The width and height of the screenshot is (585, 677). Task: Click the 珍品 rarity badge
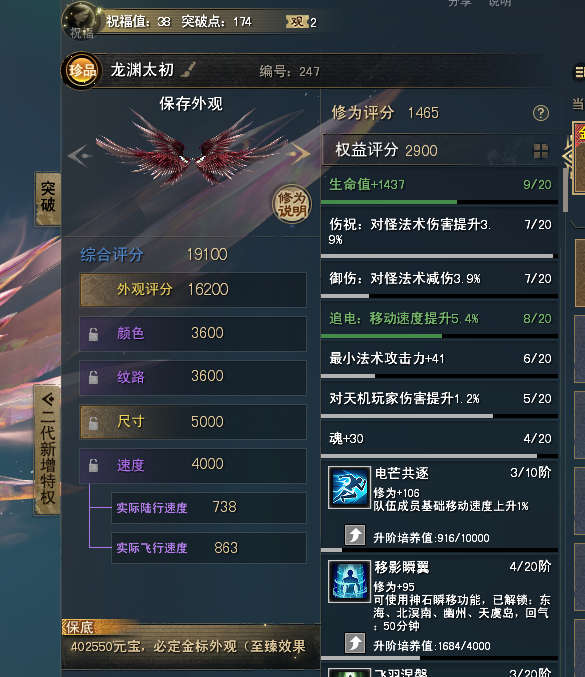82,70
